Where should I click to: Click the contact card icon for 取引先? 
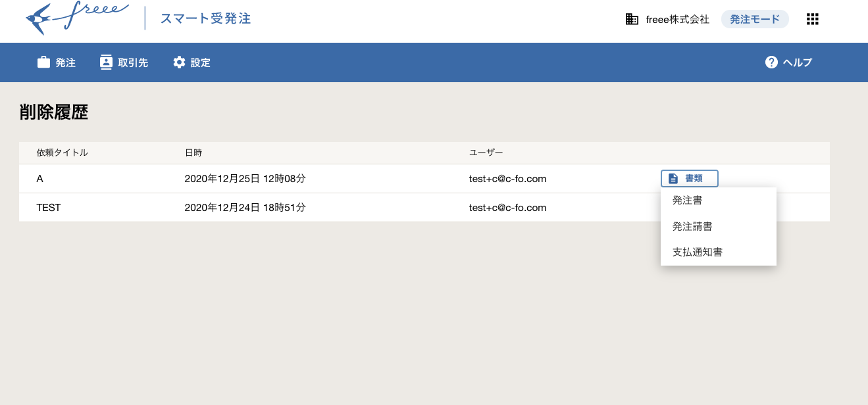click(106, 62)
